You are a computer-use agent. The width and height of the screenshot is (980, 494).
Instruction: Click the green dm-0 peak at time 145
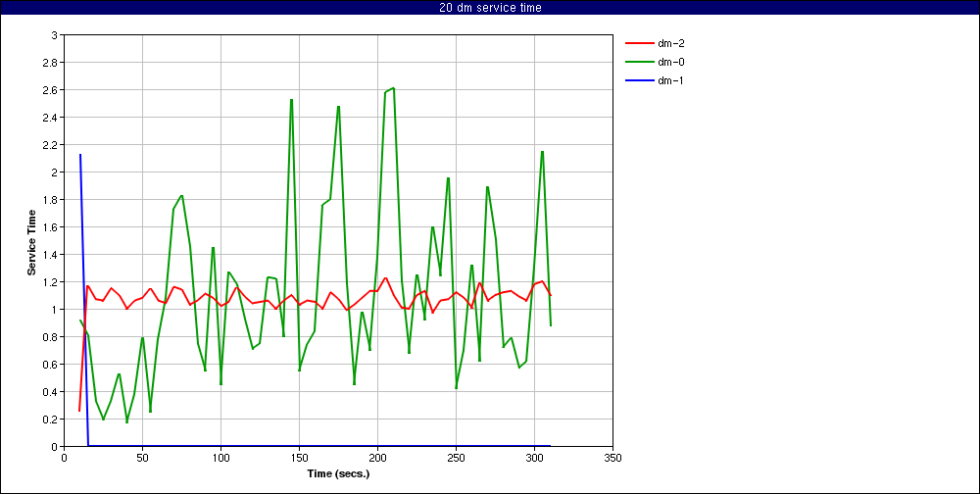pyautogui.click(x=291, y=99)
